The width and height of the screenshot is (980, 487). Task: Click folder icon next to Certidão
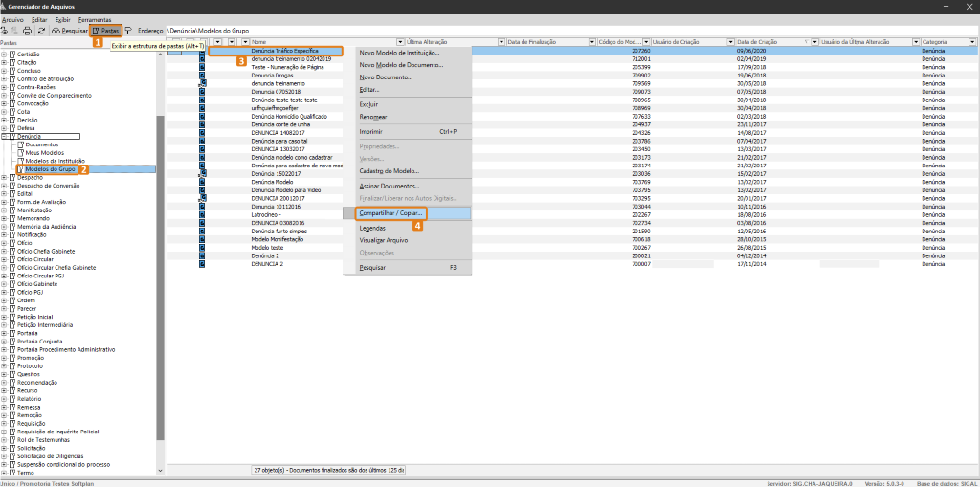[12, 55]
